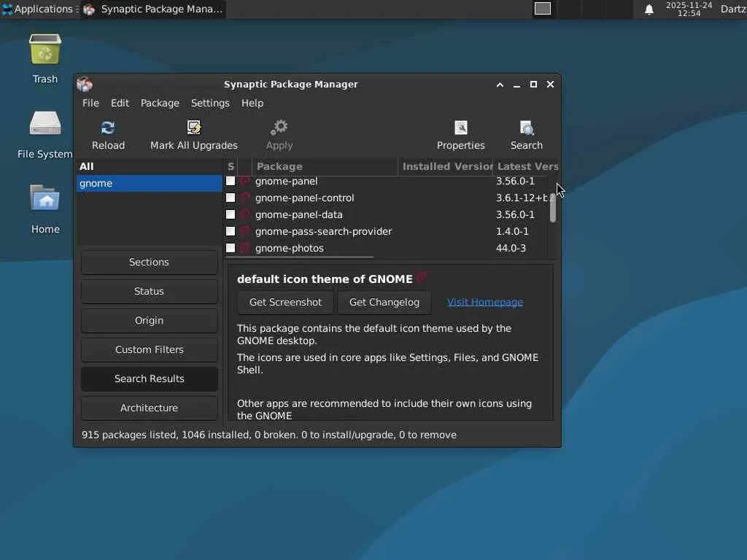
Task: Select the gnome-pass-search-provider package row
Action: [x=386, y=231]
